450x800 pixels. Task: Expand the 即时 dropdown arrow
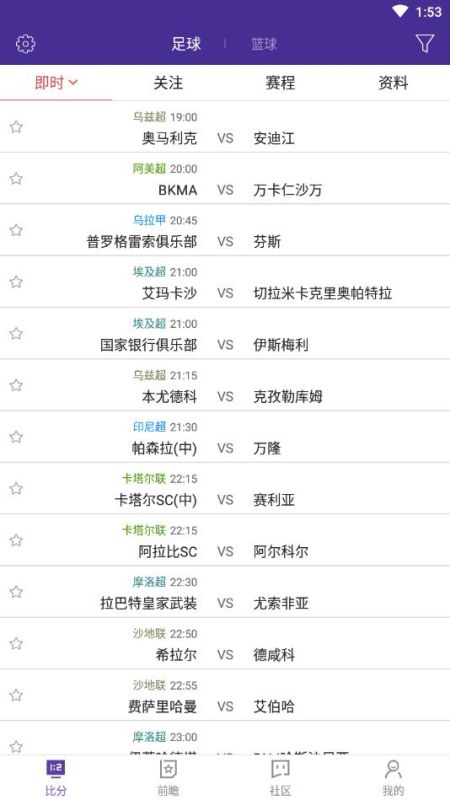coord(73,82)
